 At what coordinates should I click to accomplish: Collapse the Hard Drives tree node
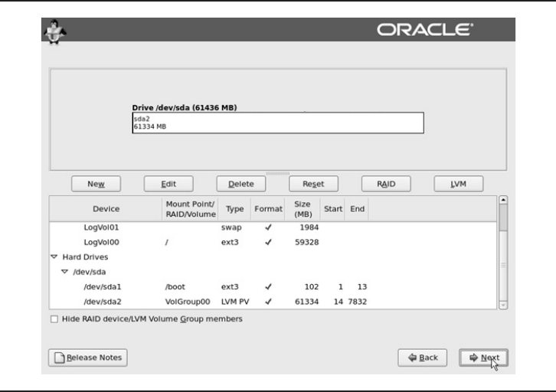click(54, 256)
